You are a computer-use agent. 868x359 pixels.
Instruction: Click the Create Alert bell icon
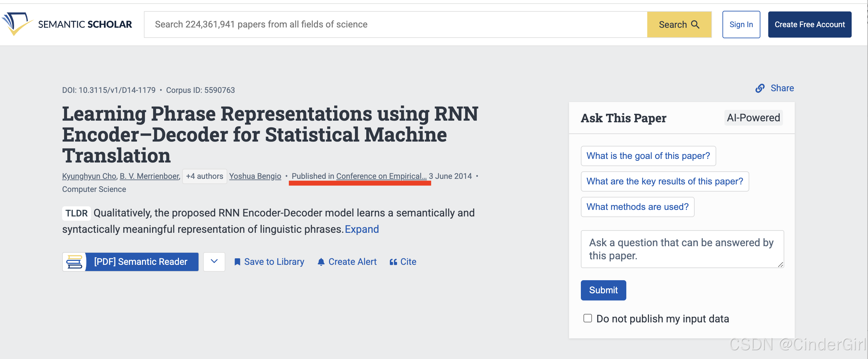point(321,262)
